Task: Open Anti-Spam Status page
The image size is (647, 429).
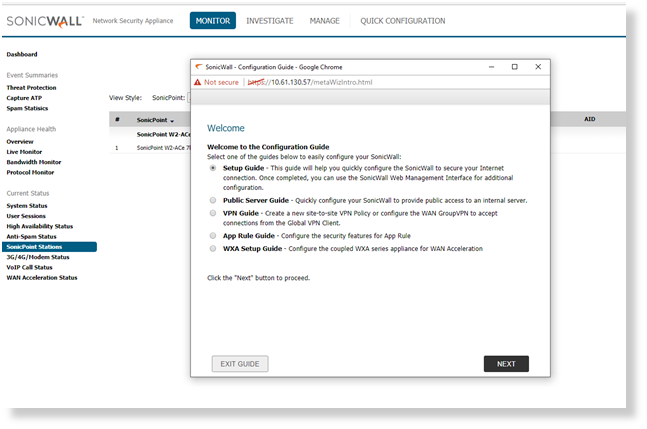Action: coord(31,237)
